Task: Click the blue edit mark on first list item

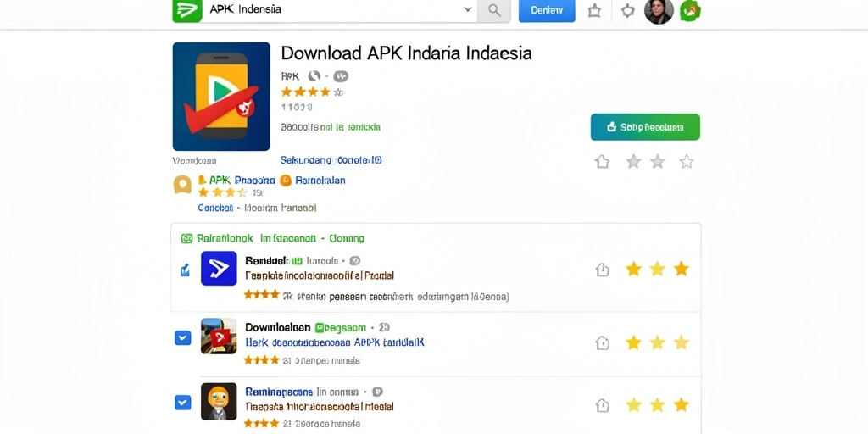Action: click(x=185, y=270)
